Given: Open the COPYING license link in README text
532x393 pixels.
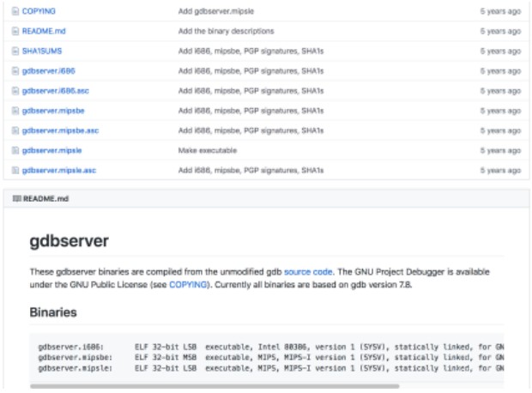Looking at the screenshot, I should pyautogui.click(x=187, y=283).
